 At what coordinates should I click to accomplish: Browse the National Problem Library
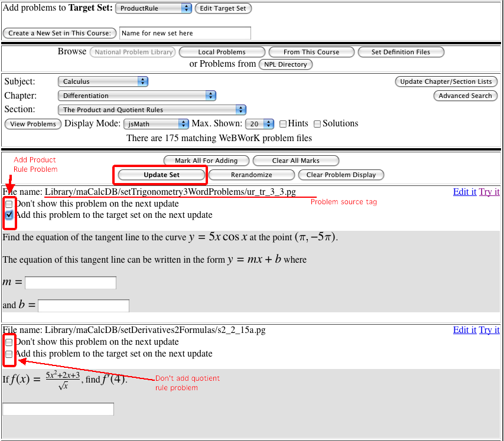pos(133,52)
